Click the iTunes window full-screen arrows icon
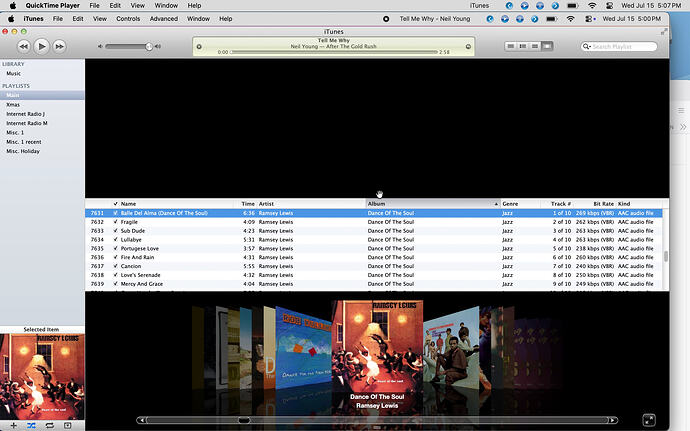 coord(664,32)
